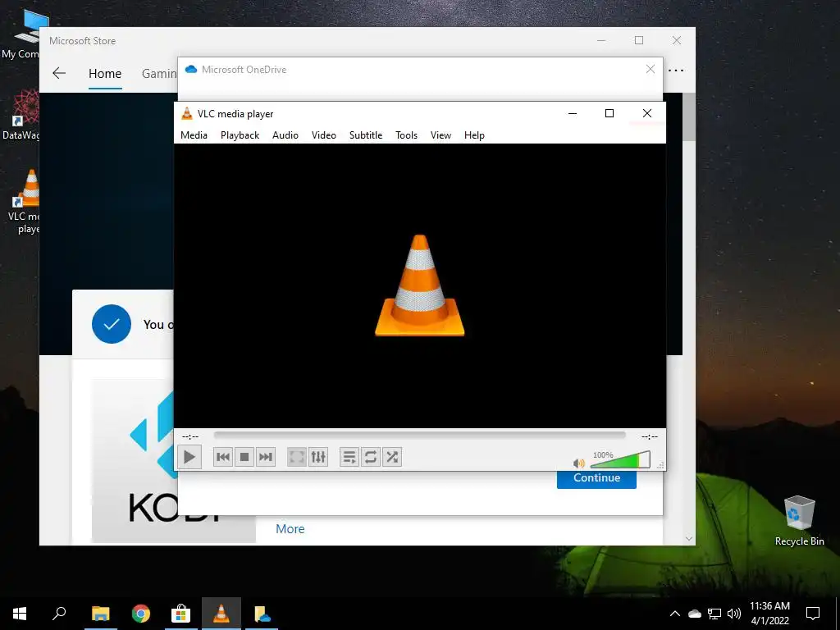Open the taskbar clock and date
The image size is (840, 630).
pos(769,614)
